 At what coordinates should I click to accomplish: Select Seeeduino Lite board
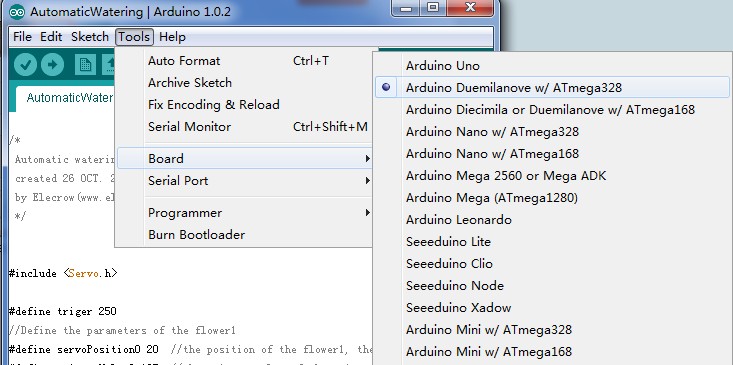552,242
